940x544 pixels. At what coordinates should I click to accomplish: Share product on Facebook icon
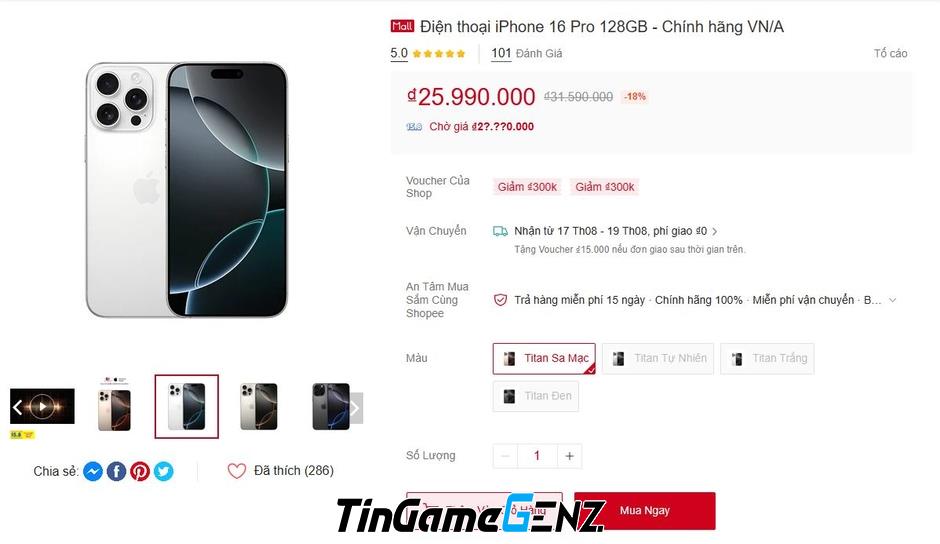click(x=116, y=471)
